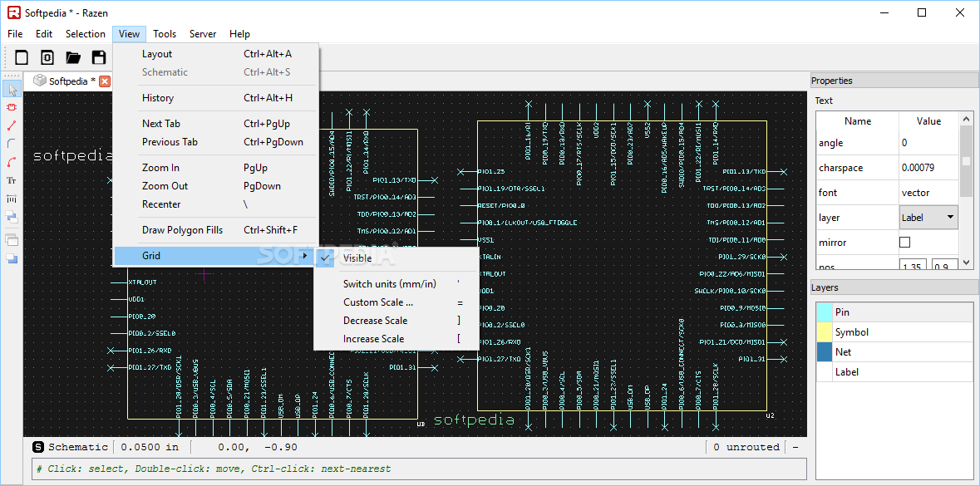Select the red component placement tool
The height and width of the screenshot is (486, 980).
(12, 107)
